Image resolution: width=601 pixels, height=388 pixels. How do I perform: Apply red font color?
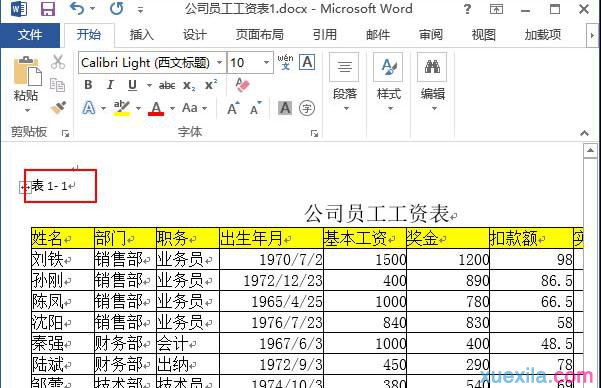[x=156, y=108]
